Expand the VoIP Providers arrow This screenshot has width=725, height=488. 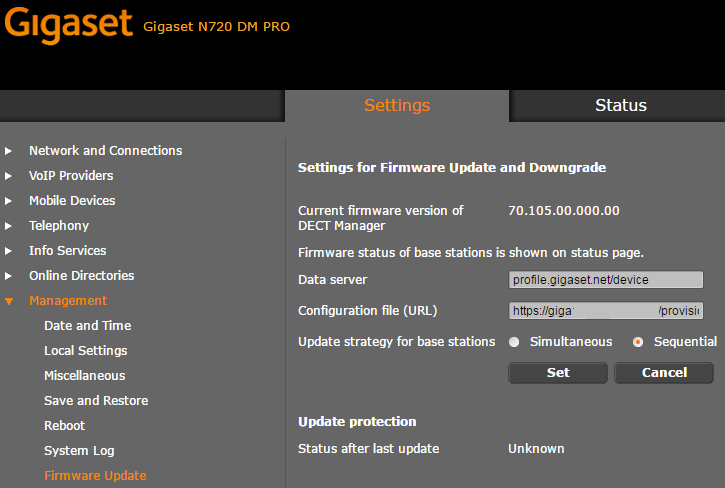8,176
